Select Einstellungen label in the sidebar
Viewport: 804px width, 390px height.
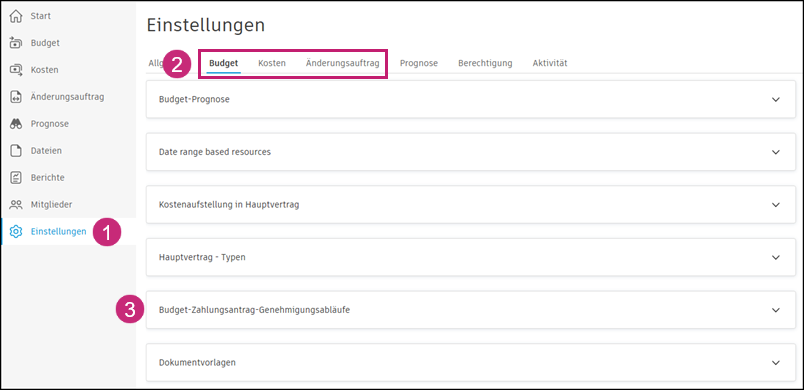tap(58, 232)
